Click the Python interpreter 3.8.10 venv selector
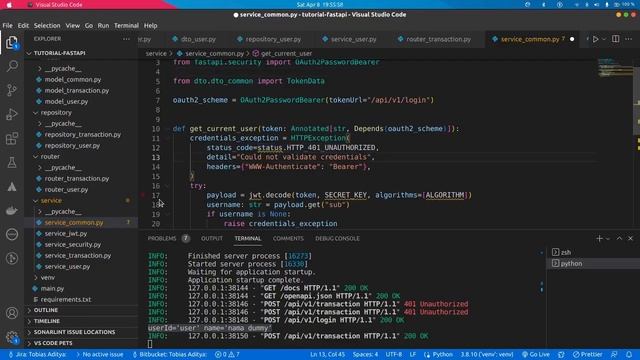 click(x=487, y=354)
